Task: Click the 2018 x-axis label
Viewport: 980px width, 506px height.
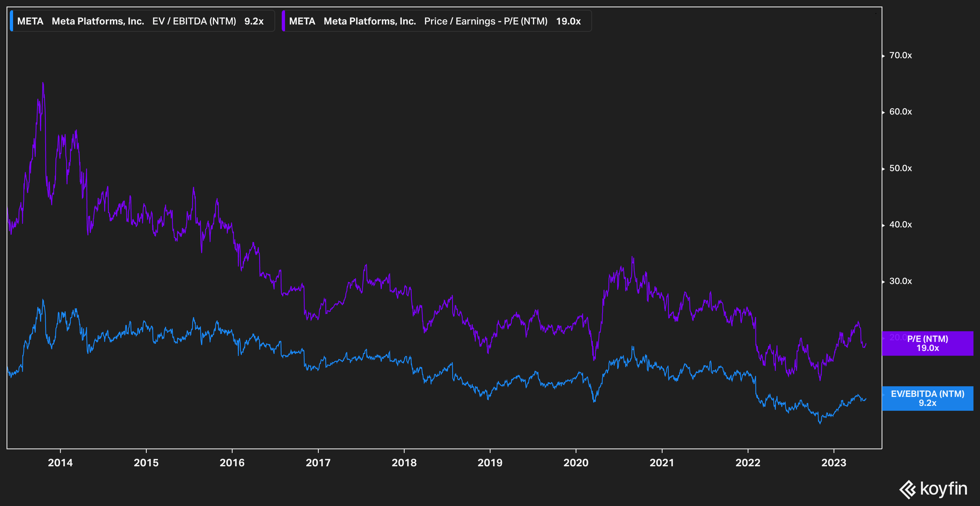Action: (x=404, y=463)
